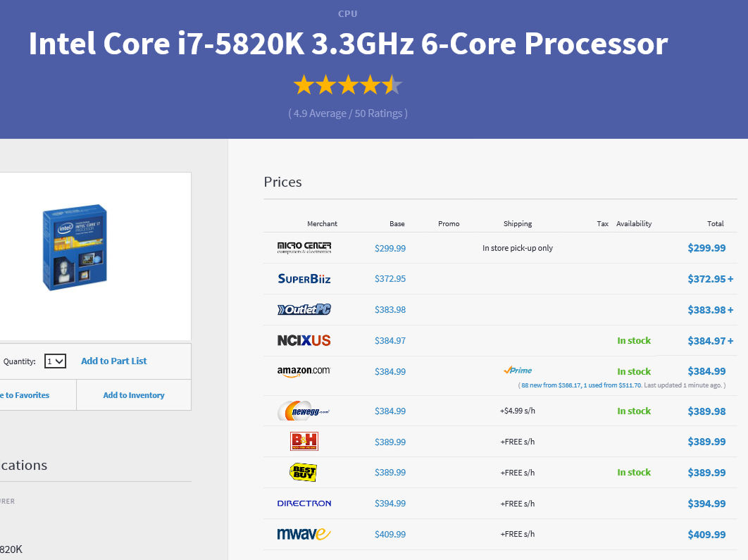
Task: Open the Best Buy merchant logo
Action: click(x=304, y=472)
